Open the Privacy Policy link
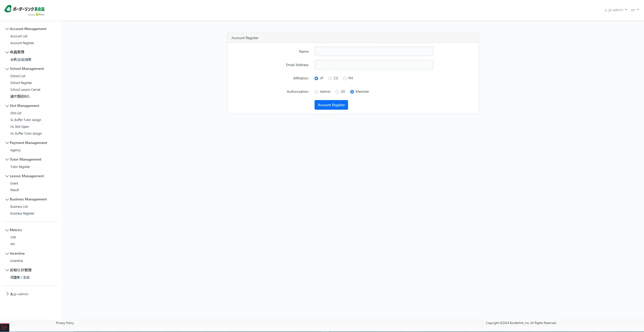Screen dimensions: 644x332 65,323
